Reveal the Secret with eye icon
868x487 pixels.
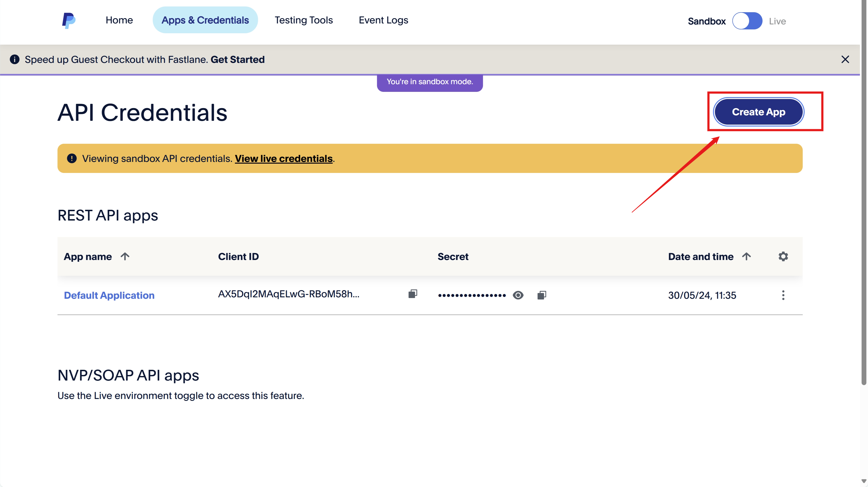(518, 295)
